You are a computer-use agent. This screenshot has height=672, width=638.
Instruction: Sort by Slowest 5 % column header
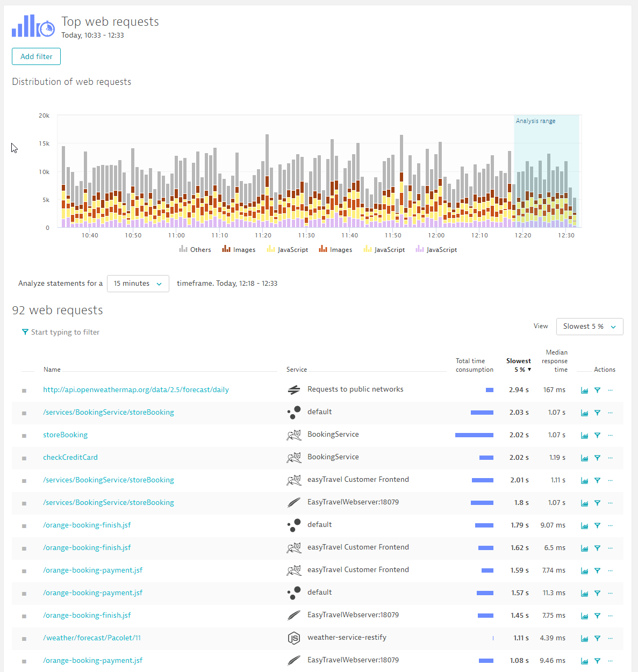point(519,365)
